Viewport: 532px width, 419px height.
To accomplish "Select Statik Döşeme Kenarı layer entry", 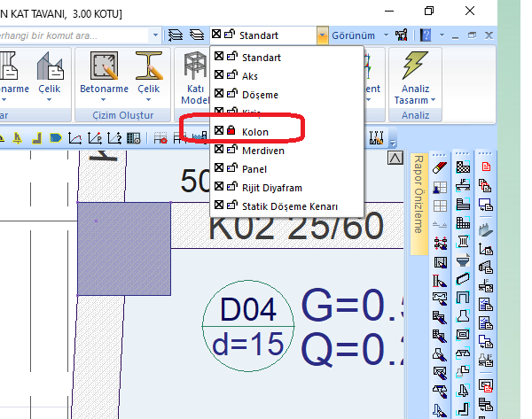I will click(x=290, y=206).
